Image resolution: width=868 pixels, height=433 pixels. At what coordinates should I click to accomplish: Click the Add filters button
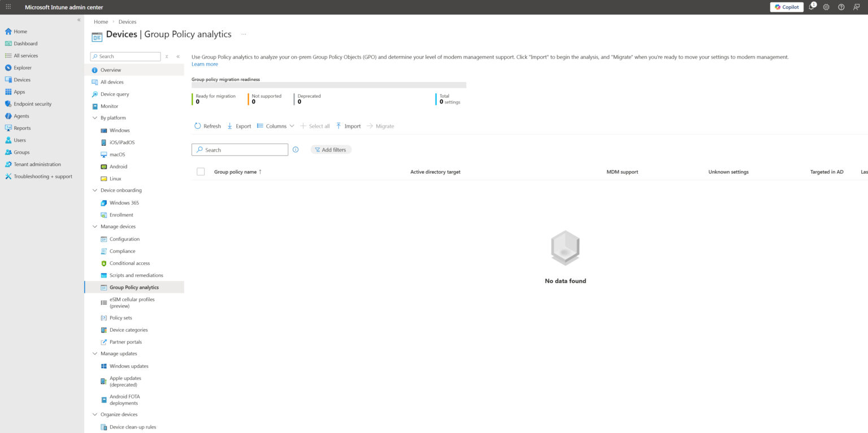pyautogui.click(x=331, y=150)
